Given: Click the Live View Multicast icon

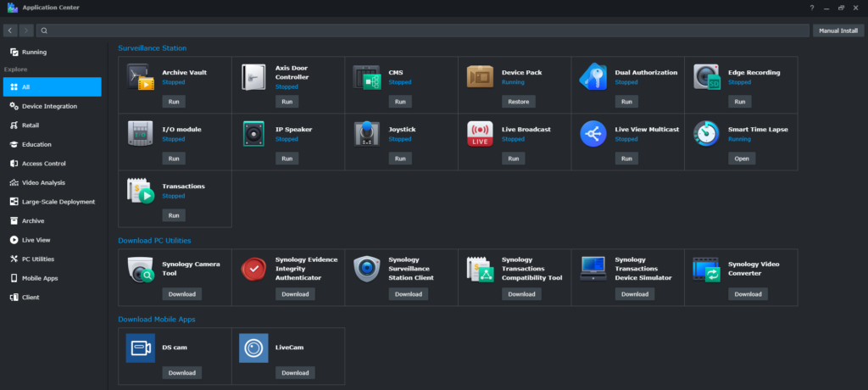Looking at the screenshot, I should tap(593, 133).
